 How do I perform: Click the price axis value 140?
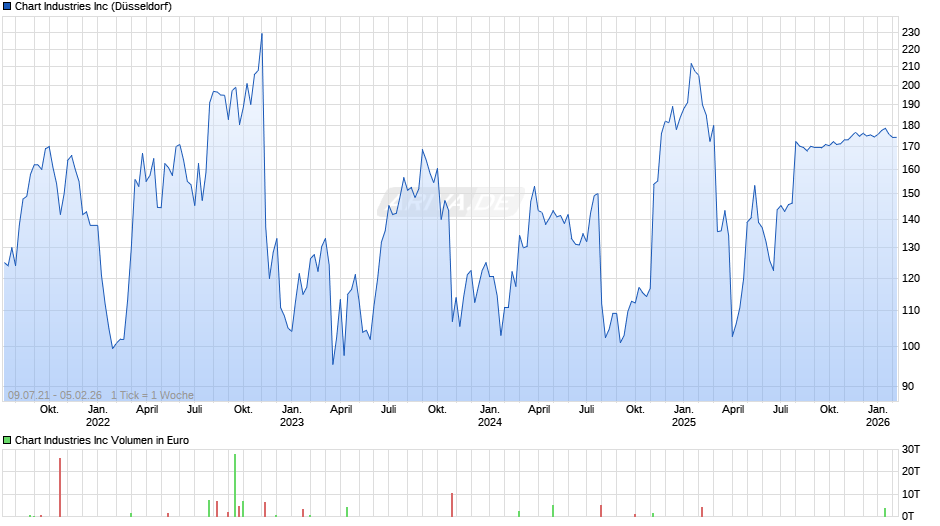point(911,219)
